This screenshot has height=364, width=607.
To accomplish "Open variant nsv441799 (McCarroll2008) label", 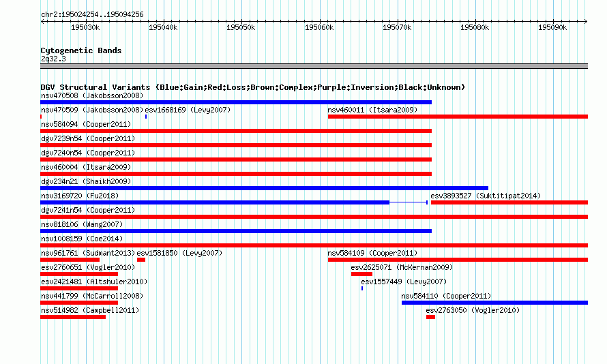I will (x=92, y=296).
